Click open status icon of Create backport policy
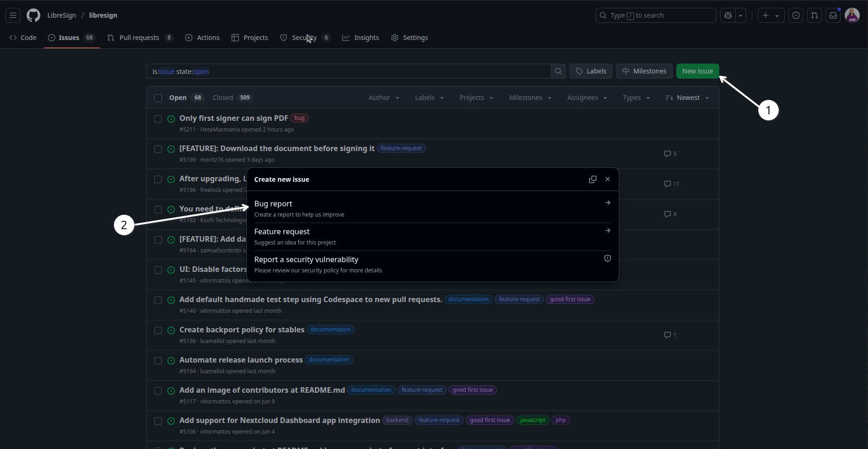Screen dimensions: 868x449 171,330
